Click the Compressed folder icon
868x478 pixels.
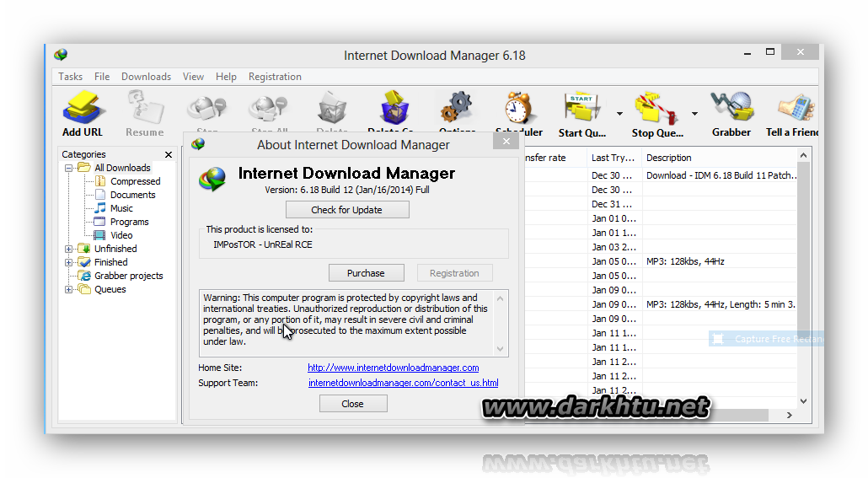pyautogui.click(x=100, y=181)
